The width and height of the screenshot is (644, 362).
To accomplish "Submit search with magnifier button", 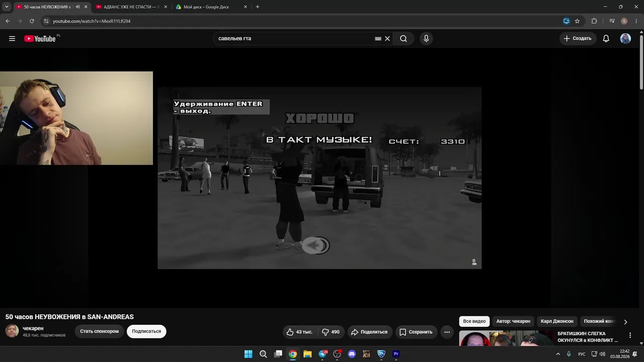I will 404,39.
